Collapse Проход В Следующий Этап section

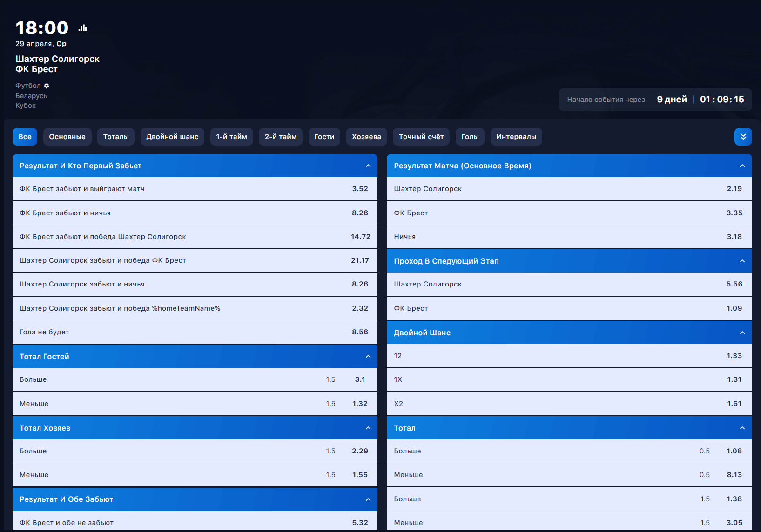742,261
